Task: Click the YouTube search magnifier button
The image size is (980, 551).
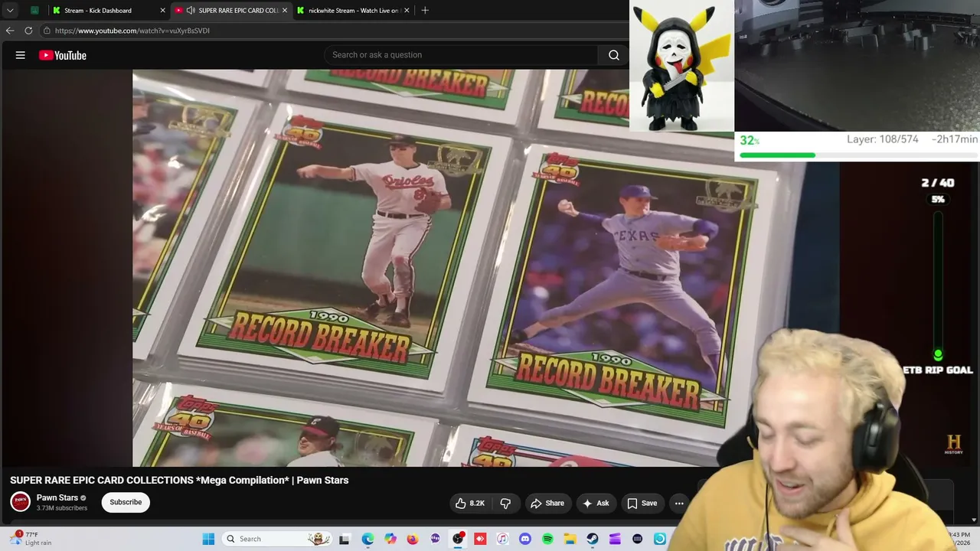Action: (x=613, y=55)
